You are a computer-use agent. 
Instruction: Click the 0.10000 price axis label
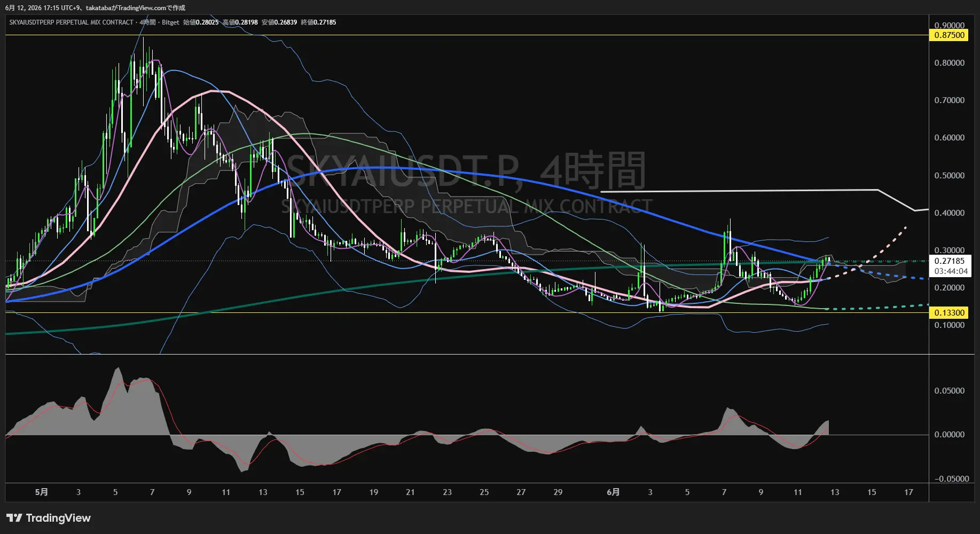pyautogui.click(x=949, y=325)
